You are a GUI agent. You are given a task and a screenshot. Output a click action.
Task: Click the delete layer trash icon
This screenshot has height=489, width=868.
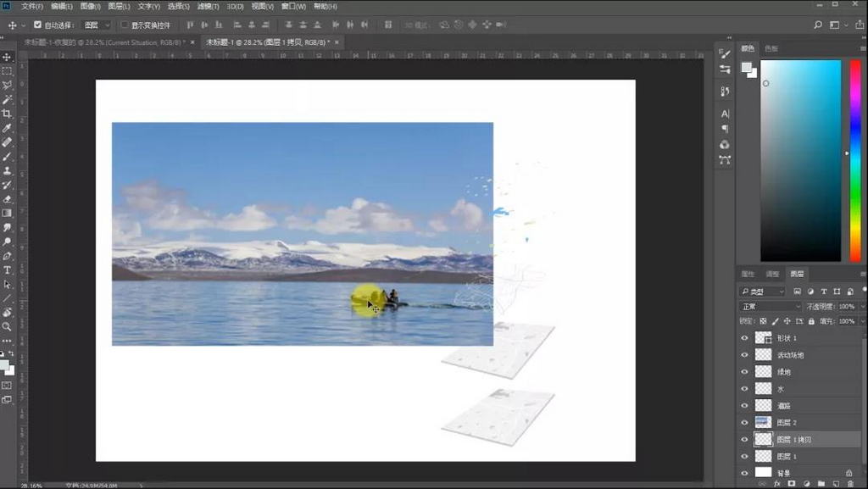coord(850,483)
